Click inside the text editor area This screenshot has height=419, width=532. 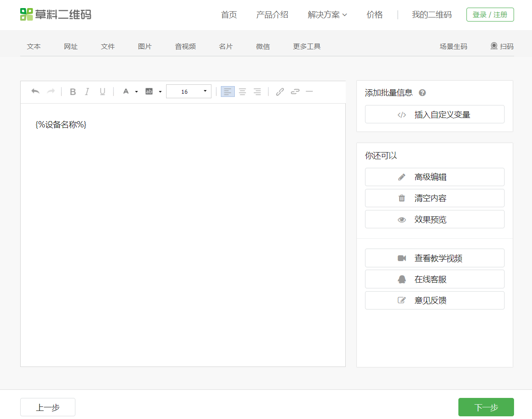coord(183,233)
